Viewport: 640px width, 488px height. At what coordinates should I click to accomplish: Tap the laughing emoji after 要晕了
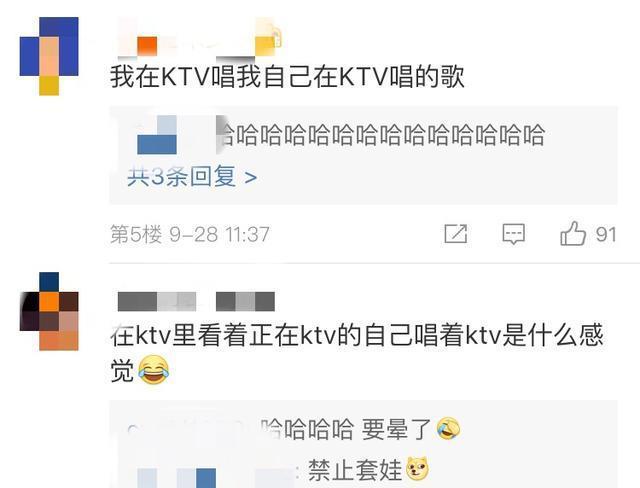(448, 429)
